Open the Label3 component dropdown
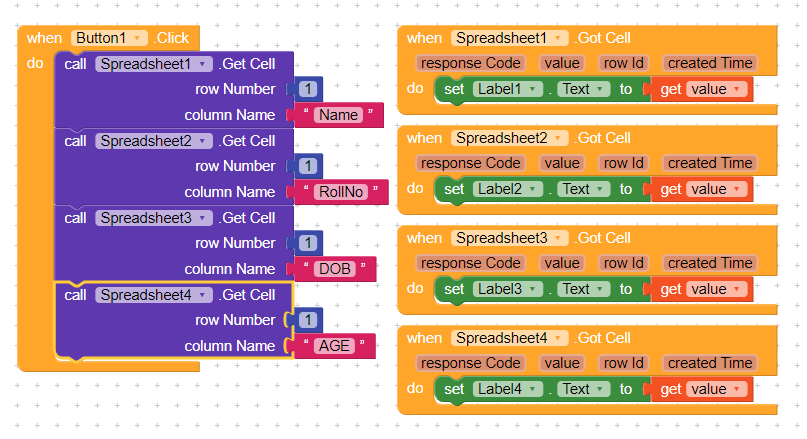The width and height of the screenshot is (807, 439). (x=507, y=289)
